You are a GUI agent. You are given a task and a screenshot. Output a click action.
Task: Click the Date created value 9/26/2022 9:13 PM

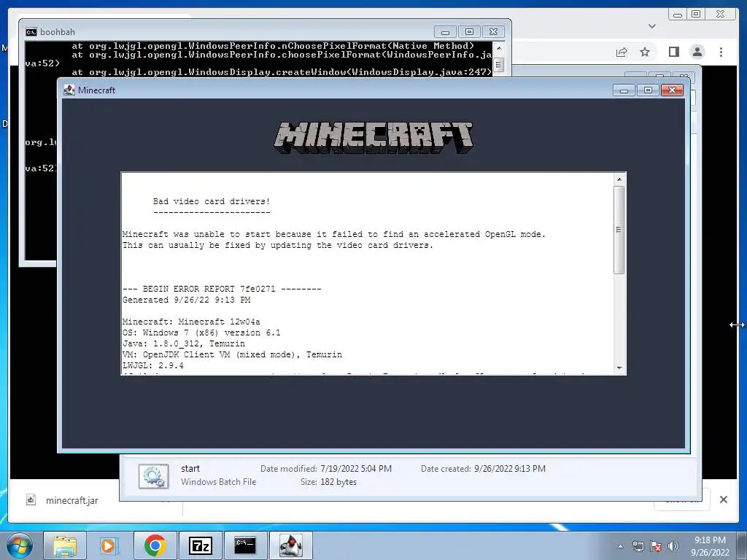point(510,469)
